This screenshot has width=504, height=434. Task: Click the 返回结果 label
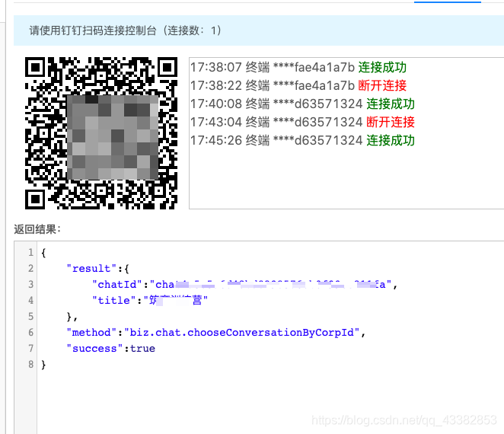37,229
